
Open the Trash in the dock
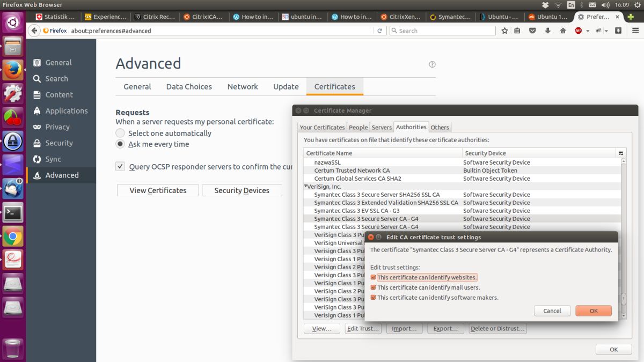coord(13,348)
